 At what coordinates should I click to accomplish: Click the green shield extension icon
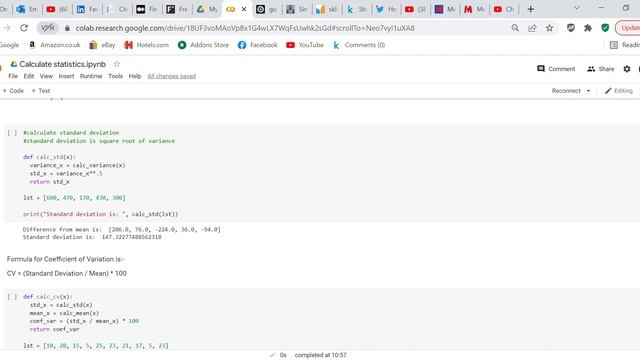pos(605,28)
